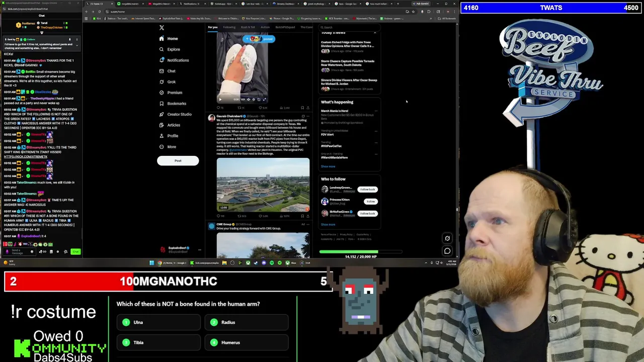Play the shoe video post

220,100
